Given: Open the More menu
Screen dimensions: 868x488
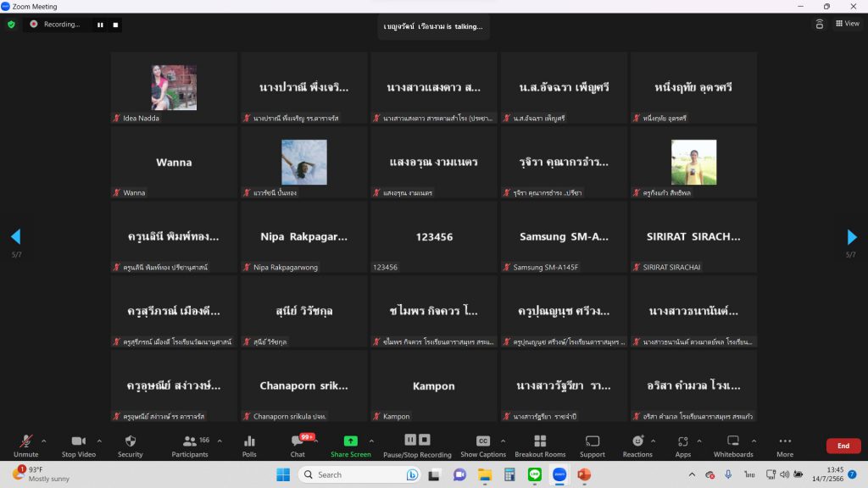Looking at the screenshot, I should (785, 446).
